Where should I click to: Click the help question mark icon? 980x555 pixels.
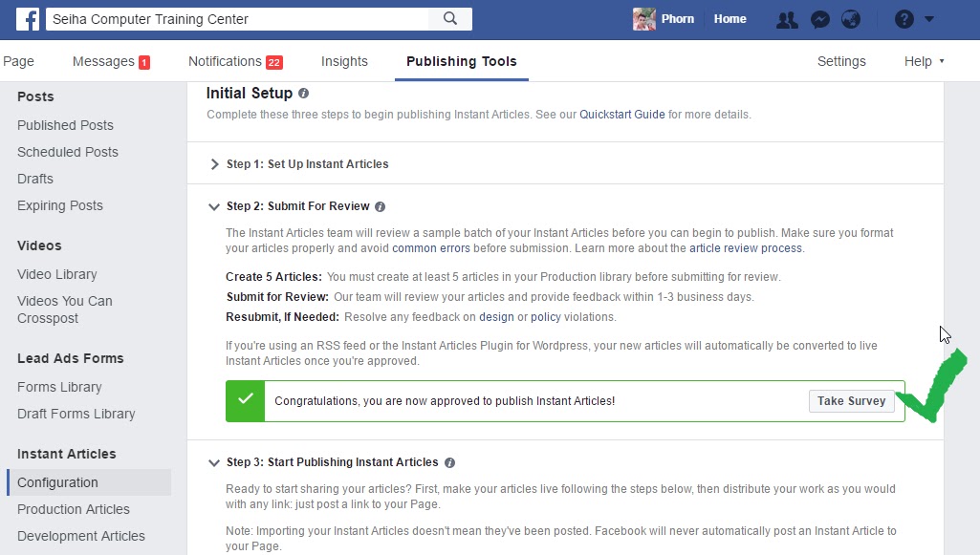[x=904, y=19]
